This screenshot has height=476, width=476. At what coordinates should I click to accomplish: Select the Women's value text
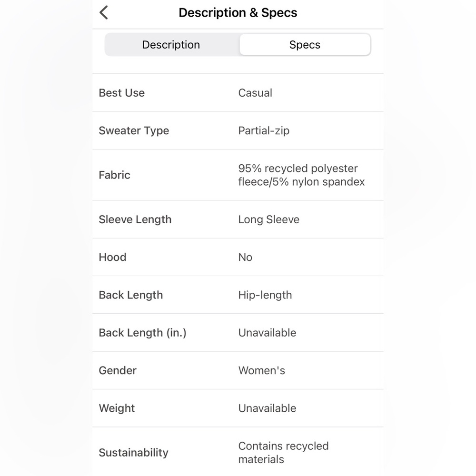click(262, 370)
